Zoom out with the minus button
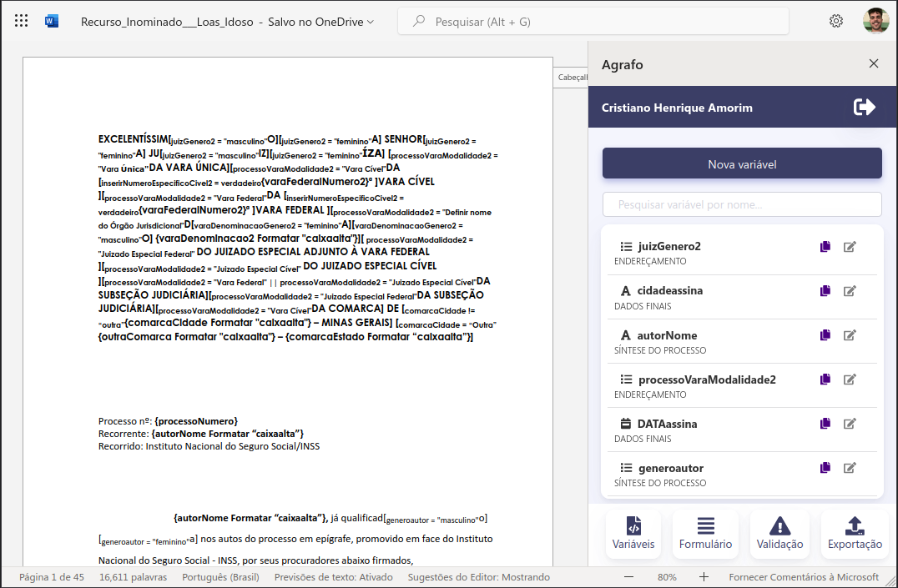Screen dimensions: 898x588 click(628, 577)
